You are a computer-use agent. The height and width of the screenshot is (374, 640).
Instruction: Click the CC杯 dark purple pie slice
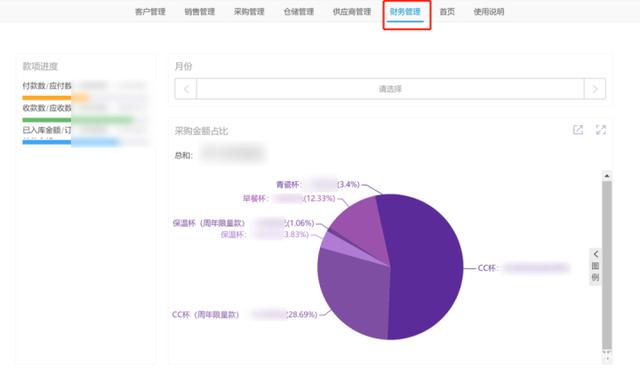coord(427,265)
